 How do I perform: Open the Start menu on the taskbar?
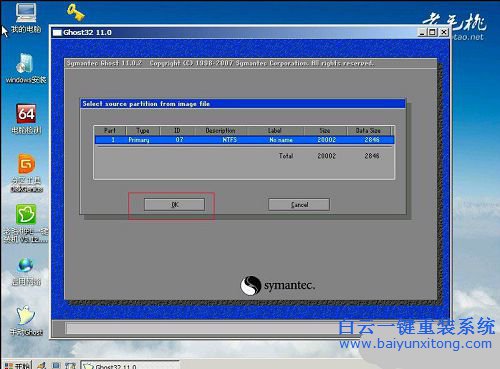(x=17, y=365)
